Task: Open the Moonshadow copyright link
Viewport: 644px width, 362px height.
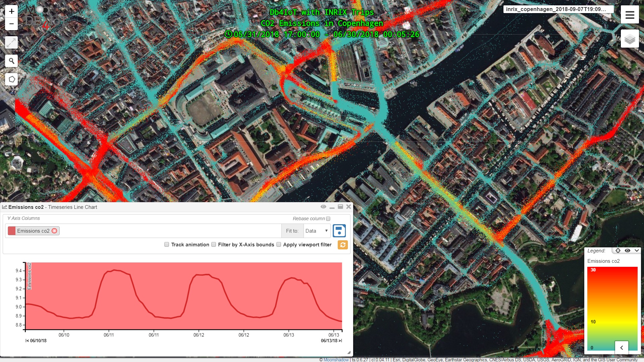Action: tap(336, 360)
